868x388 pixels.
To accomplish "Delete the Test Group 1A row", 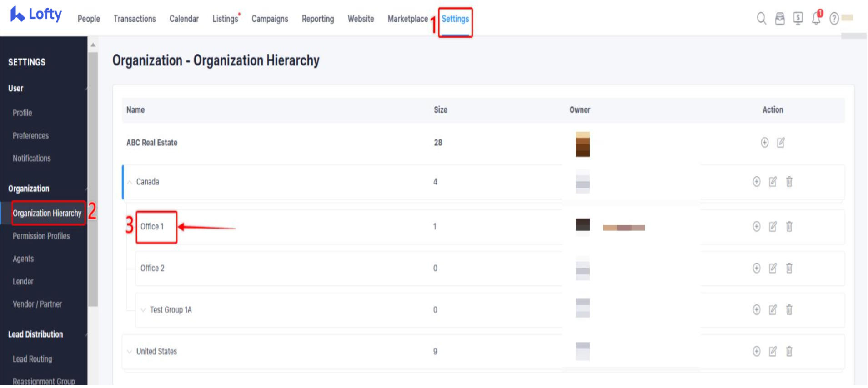I will (x=789, y=310).
